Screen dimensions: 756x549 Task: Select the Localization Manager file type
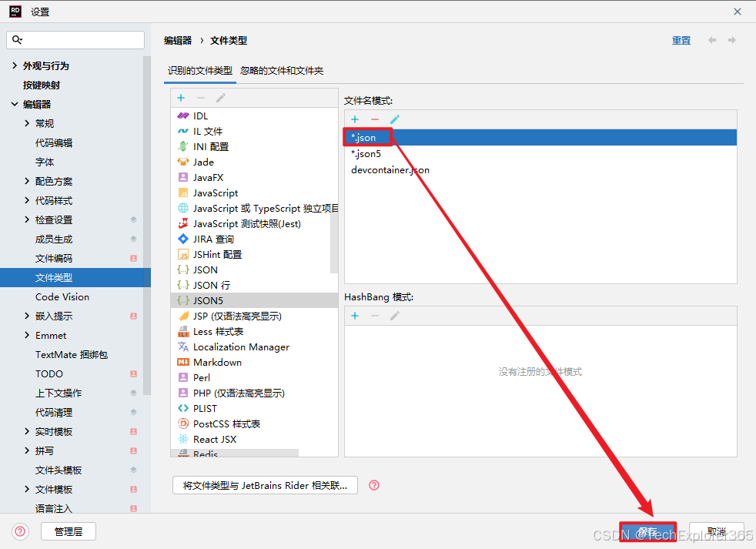(253, 346)
